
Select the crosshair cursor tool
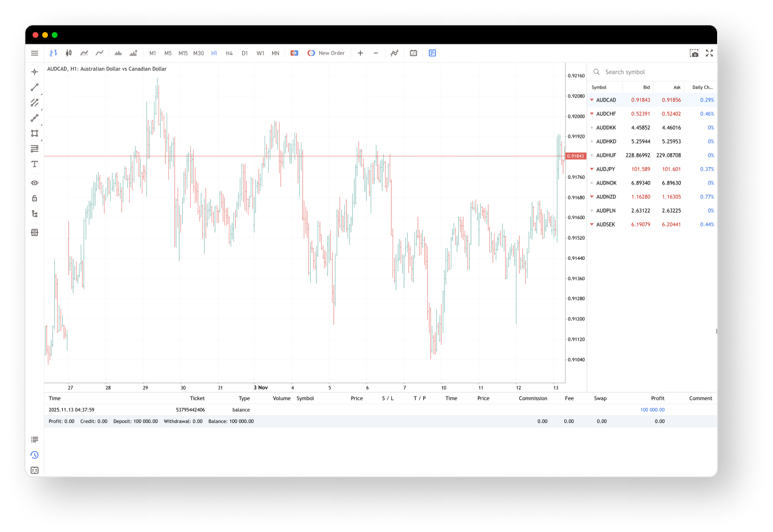(35, 72)
